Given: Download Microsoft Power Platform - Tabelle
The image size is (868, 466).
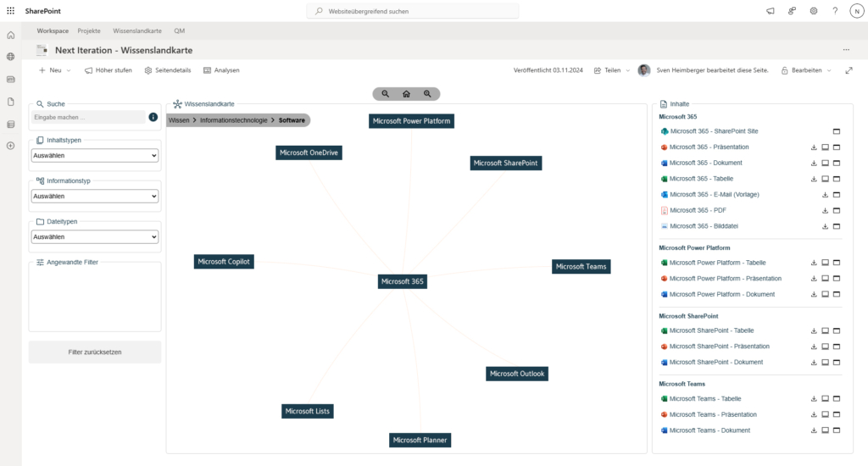Looking at the screenshot, I should (814, 263).
